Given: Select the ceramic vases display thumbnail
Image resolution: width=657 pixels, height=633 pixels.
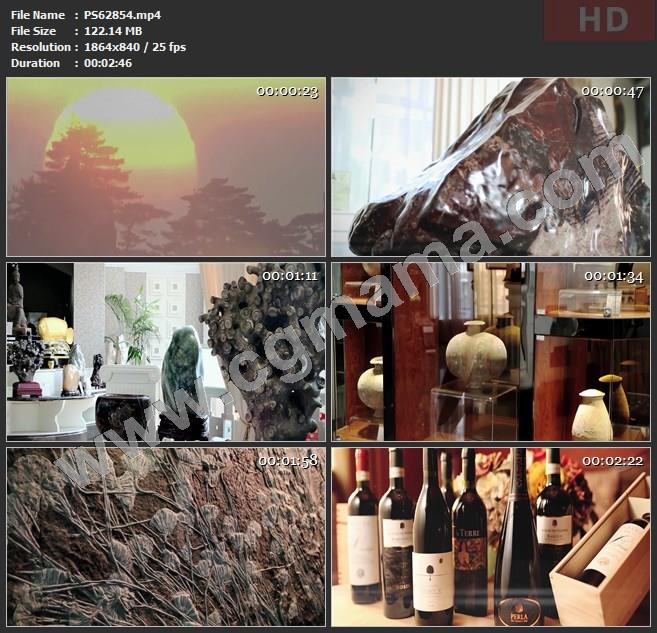Looking at the screenshot, I should coord(490,352).
